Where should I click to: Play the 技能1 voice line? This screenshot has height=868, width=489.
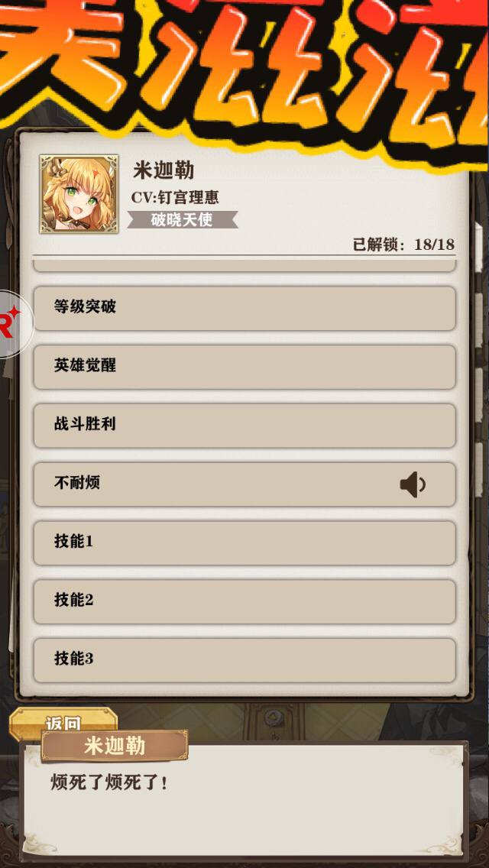tap(244, 543)
